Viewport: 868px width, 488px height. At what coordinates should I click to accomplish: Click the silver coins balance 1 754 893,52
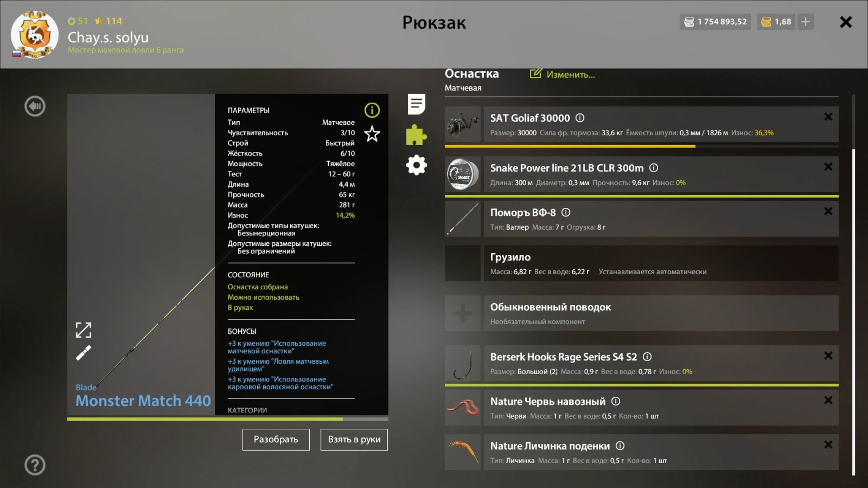click(x=715, y=22)
